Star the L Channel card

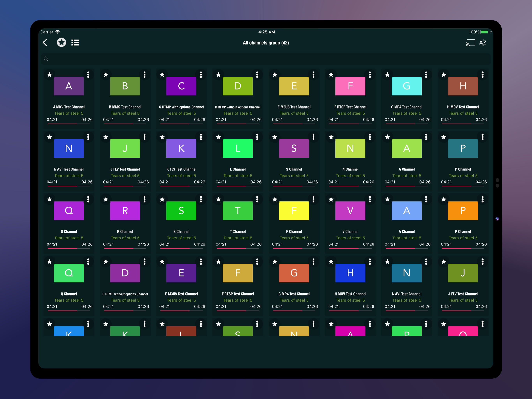218,137
